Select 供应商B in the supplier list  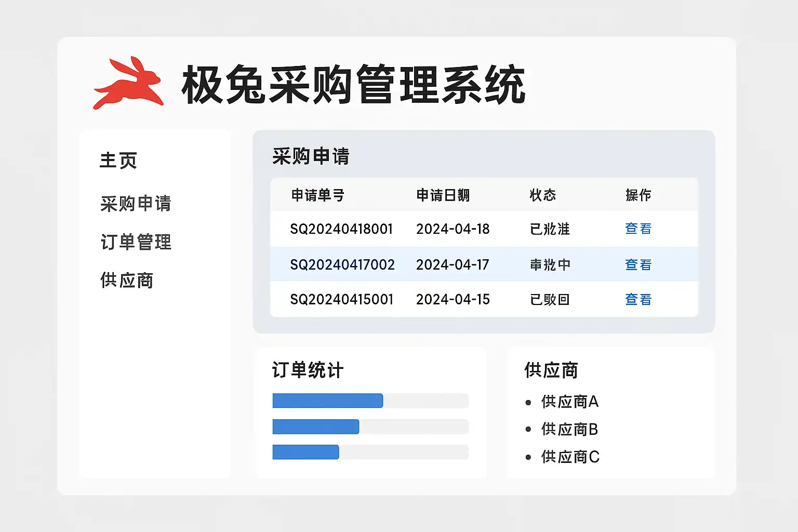[x=570, y=429]
